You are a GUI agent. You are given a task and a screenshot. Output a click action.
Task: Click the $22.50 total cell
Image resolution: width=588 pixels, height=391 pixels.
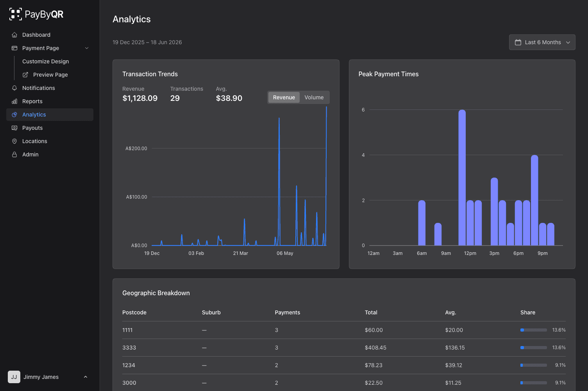tap(374, 383)
